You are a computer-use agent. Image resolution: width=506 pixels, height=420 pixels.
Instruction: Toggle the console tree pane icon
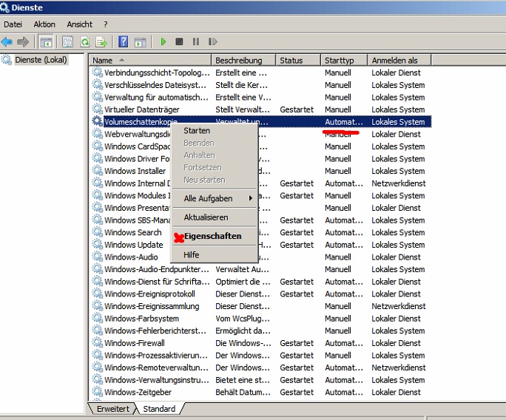(x=46, y=41)
